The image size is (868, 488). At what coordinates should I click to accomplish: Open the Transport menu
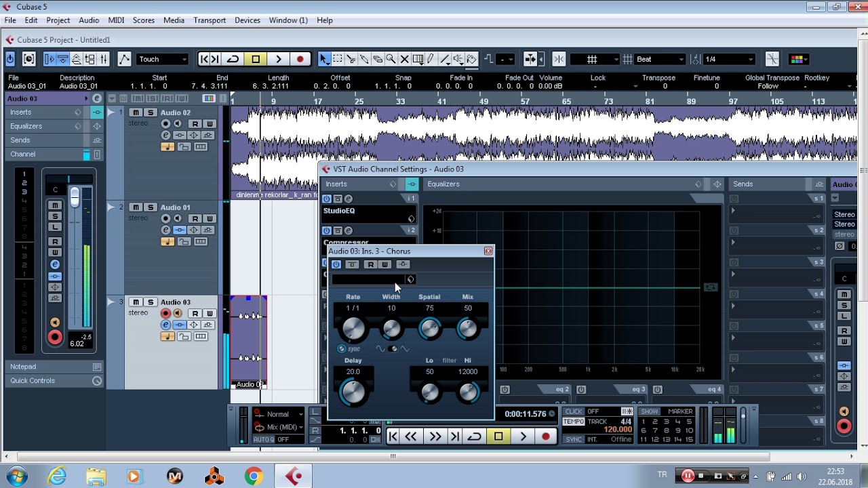coord(210,20)
